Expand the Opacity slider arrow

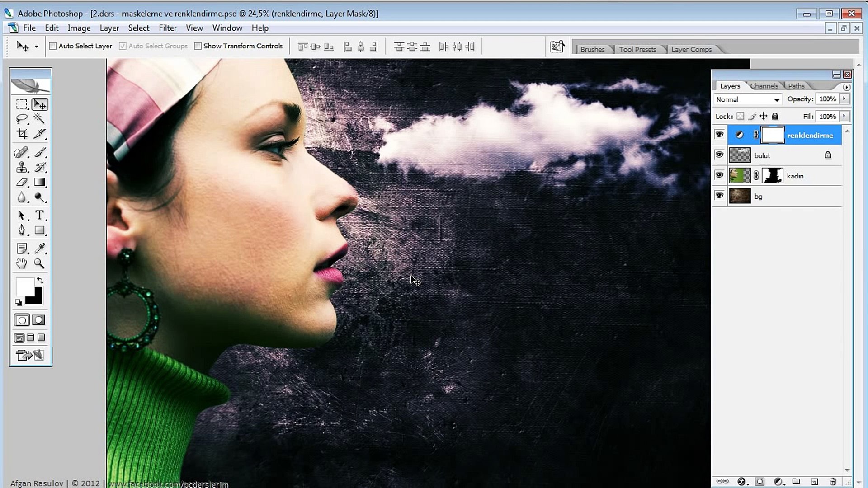[844, 99]
